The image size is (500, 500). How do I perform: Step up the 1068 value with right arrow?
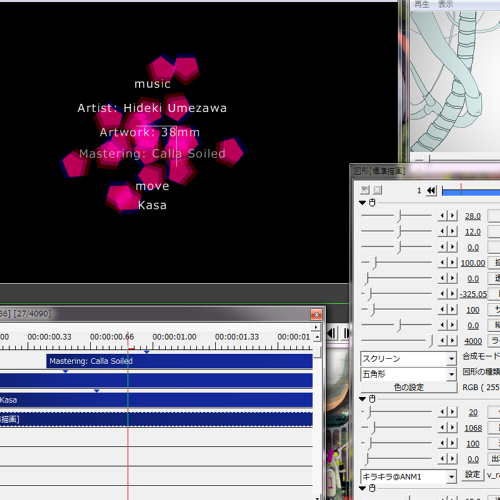pyautogui.click(x=452, y=428)
